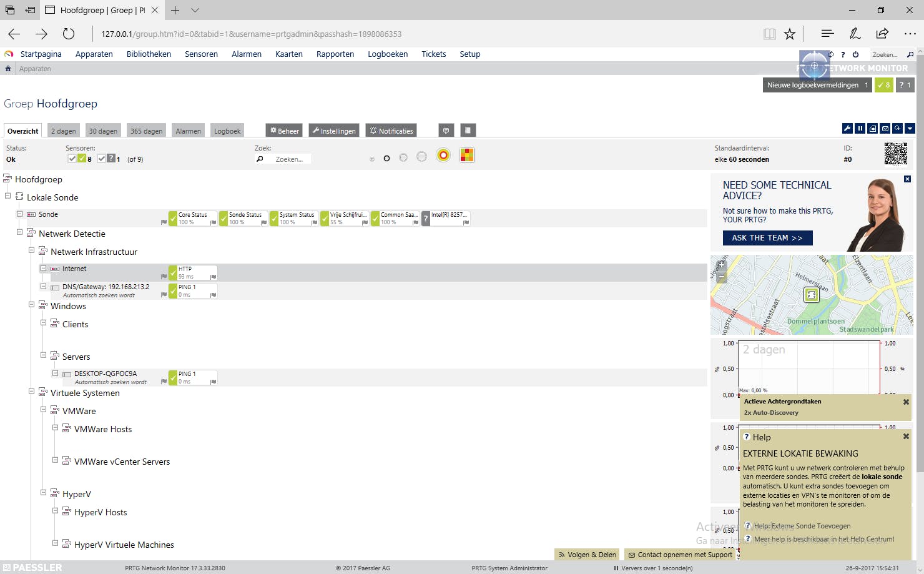
Task: Zoom in on the map with plus
Action: point(722,265)
